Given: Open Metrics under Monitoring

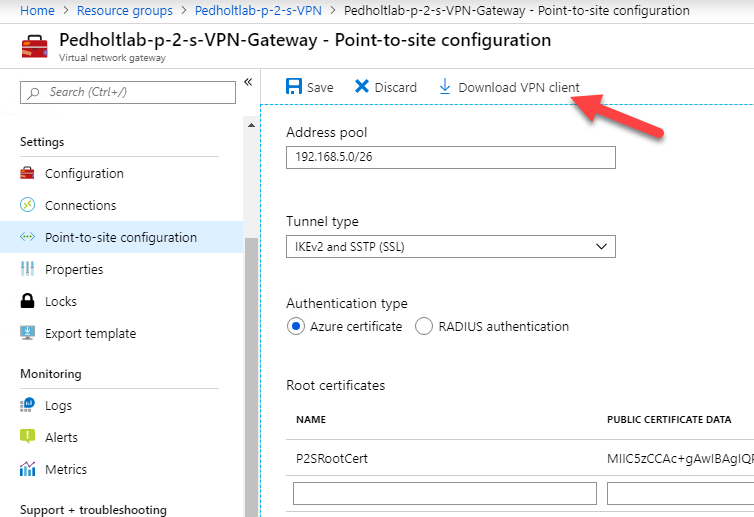Looking at the screenshot, I should click(66, 469).
